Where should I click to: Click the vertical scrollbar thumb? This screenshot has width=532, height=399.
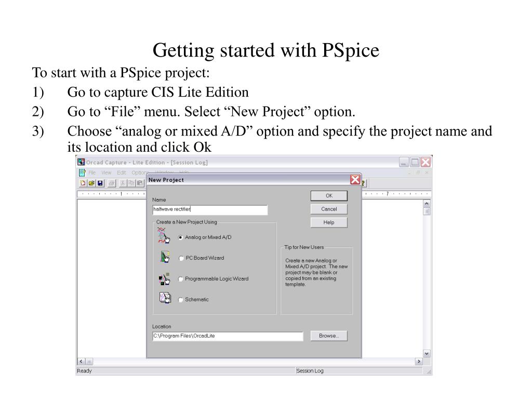pos(427,211)
